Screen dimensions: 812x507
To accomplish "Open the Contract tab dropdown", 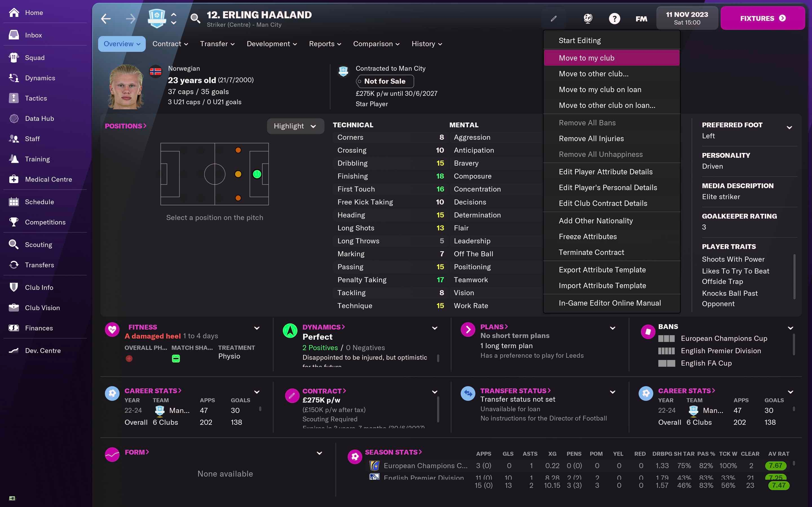I will (169, 44).
